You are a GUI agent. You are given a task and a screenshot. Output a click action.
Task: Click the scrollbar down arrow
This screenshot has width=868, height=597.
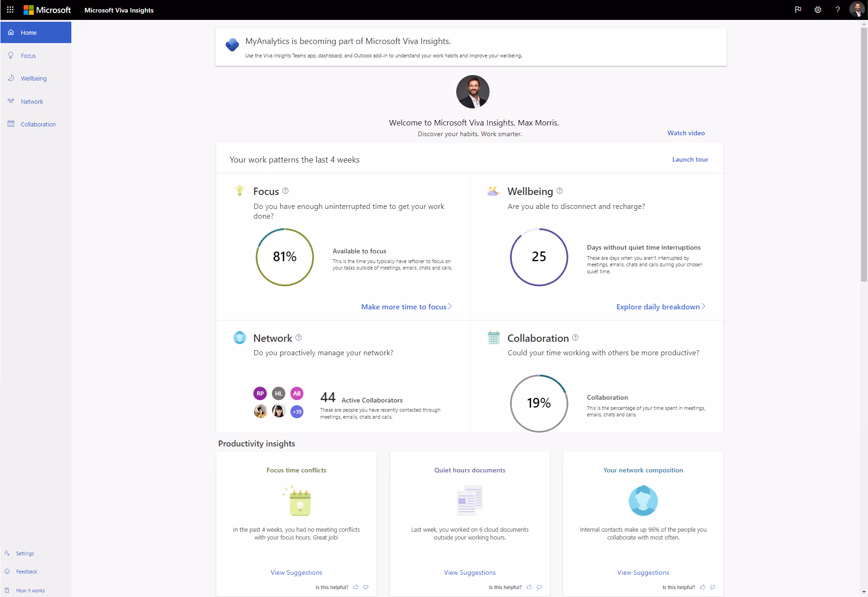click(x=864, y=592)
